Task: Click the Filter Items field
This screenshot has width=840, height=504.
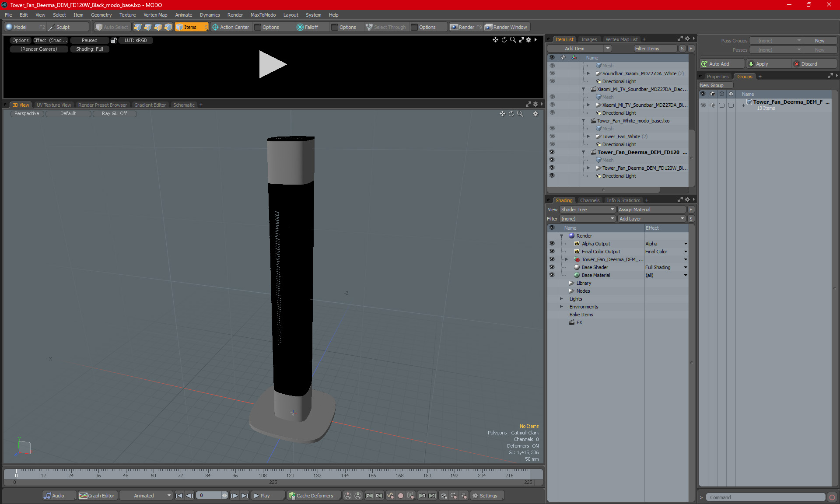Action: pos(655,49)
